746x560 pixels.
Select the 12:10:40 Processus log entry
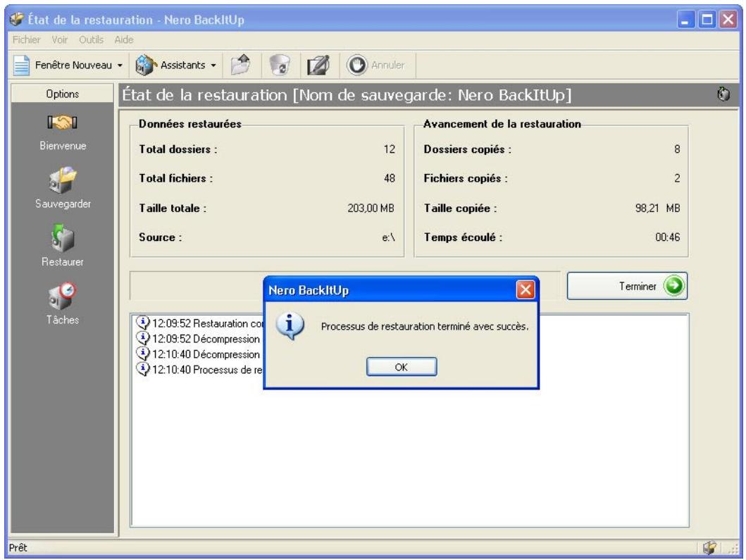[x=199, y=370]
